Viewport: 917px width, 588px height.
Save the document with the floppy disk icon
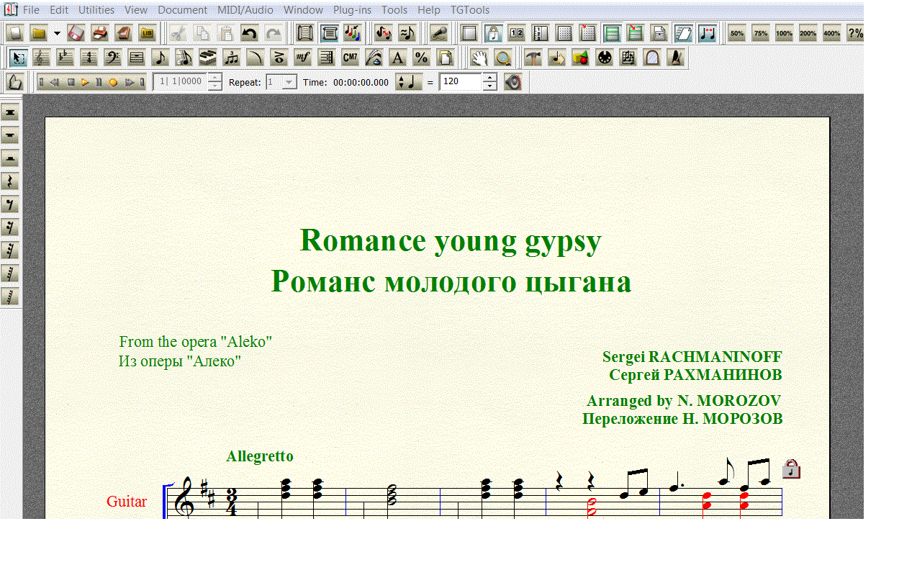pyautogui.click(x=77, y=33)
